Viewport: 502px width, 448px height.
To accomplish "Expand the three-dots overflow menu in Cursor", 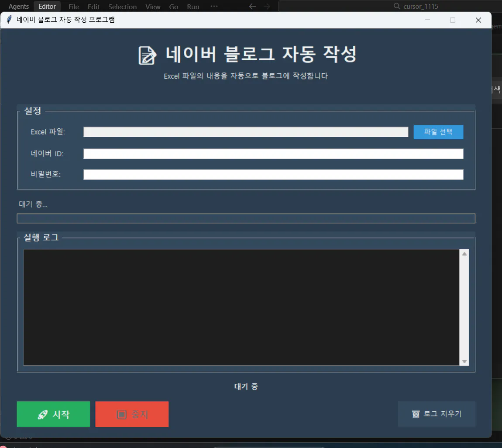I will pos(214,6).
